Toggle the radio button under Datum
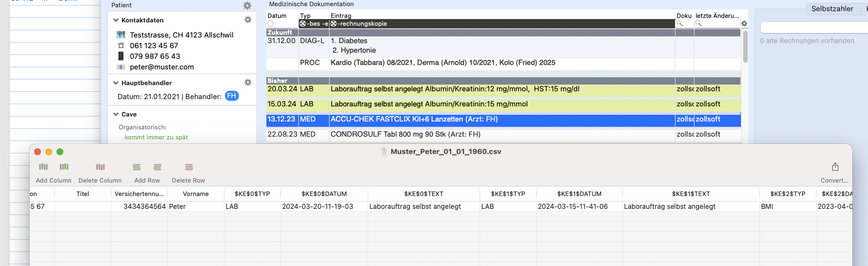The image size is (868, 266). 270,24
